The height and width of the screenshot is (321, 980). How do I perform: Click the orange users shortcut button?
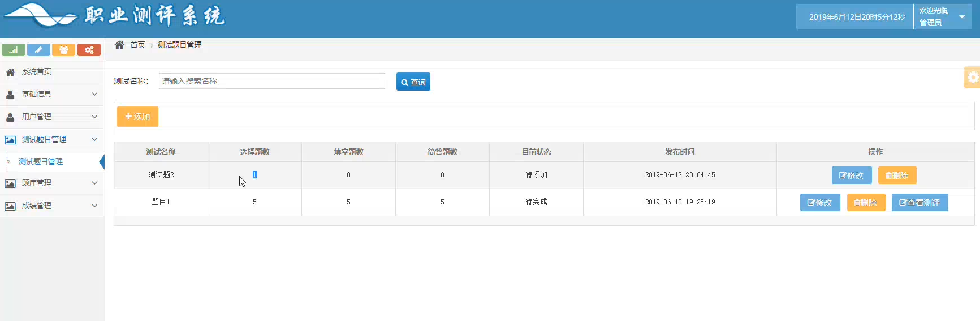(64, 50)
